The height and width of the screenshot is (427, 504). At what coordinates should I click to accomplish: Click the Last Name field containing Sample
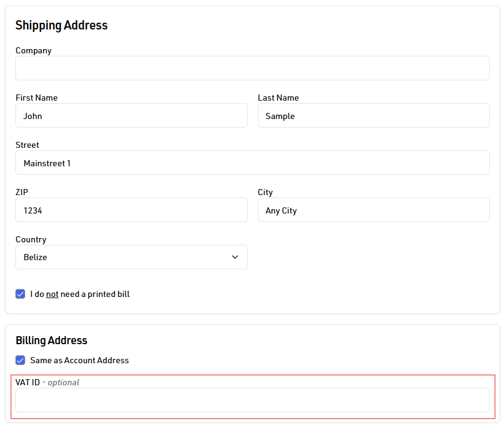coord(373,115)
